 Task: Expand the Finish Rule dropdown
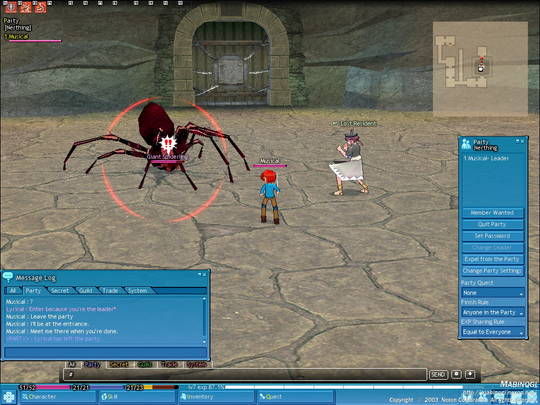[x=493, y=312]
